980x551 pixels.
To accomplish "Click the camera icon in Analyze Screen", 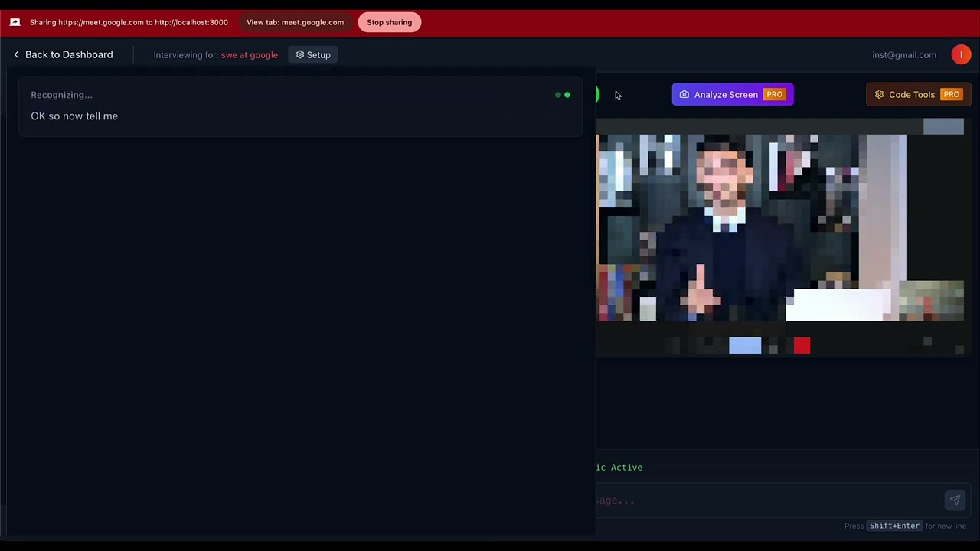I will [684, 94].
